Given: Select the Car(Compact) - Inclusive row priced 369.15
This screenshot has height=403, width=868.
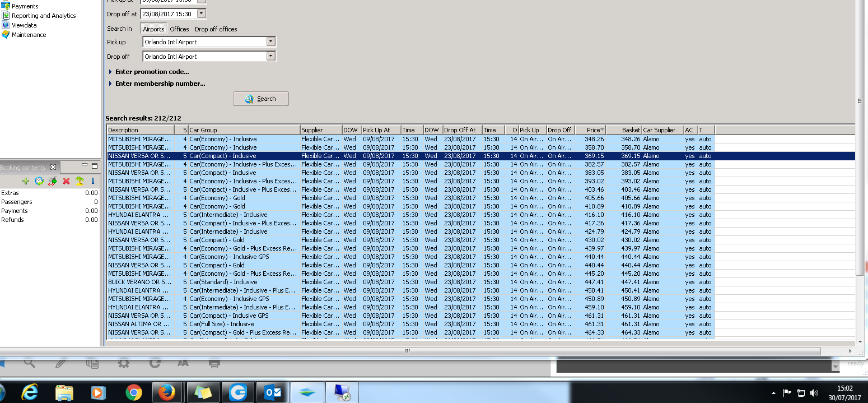Looking at the screenshot, I should tap(481, 156).
